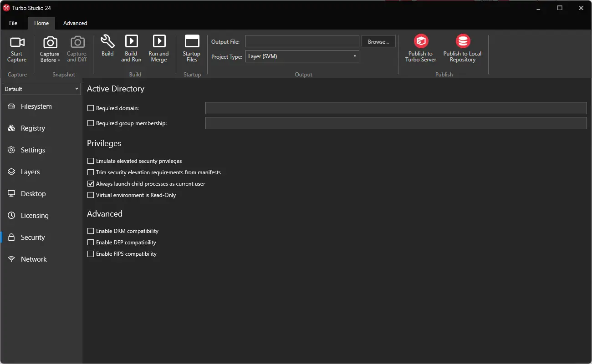
Task: Click the Capture Before camera icon
Action: tap(50, 43)
